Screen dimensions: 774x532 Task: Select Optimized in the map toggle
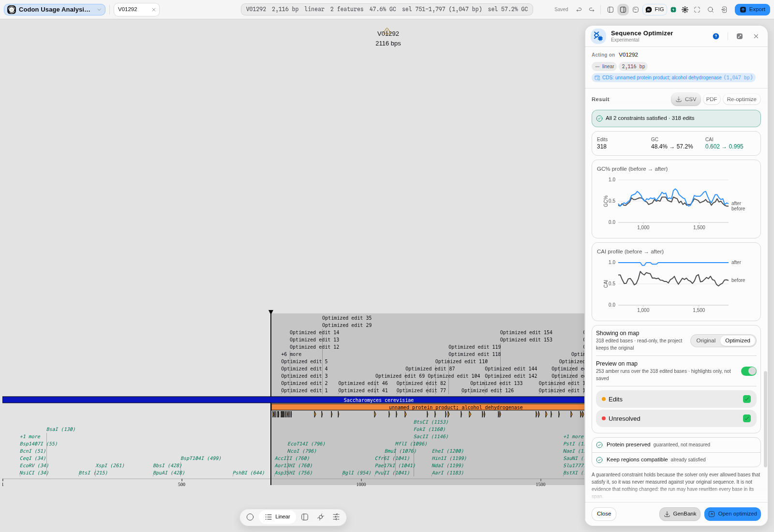[x=738, y=340]
